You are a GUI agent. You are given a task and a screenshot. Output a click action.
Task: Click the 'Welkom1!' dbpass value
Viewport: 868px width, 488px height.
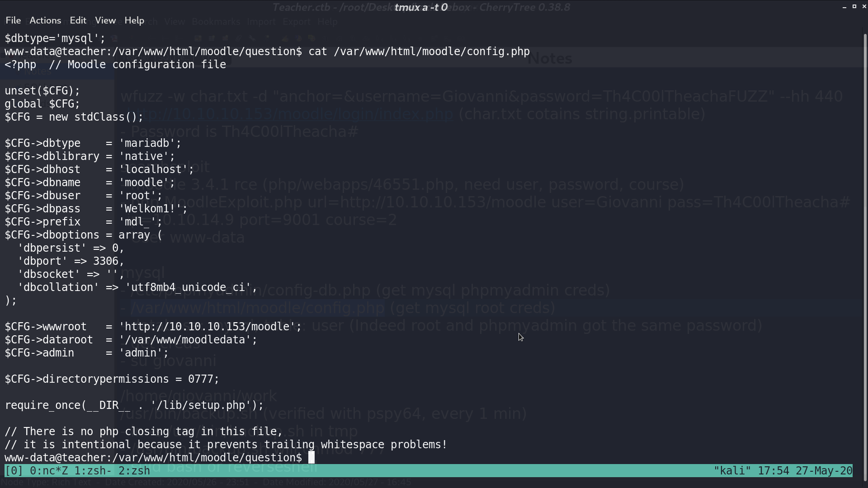[x=153, y=209]
